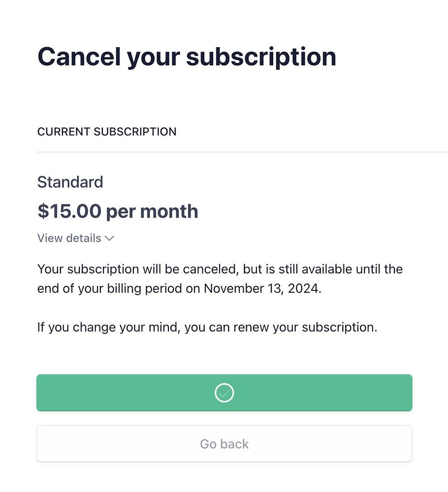Click the word "Cancel" in the heading
The height and width of the screenshot is (492, 448).
click(79, 57)
